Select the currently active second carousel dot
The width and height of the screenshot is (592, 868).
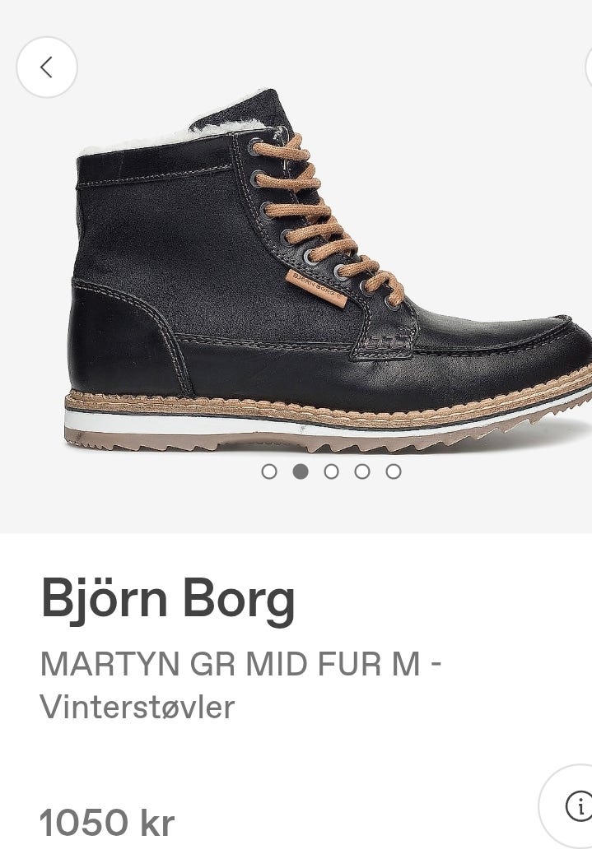pyautogui.click(x=301, y=471)
